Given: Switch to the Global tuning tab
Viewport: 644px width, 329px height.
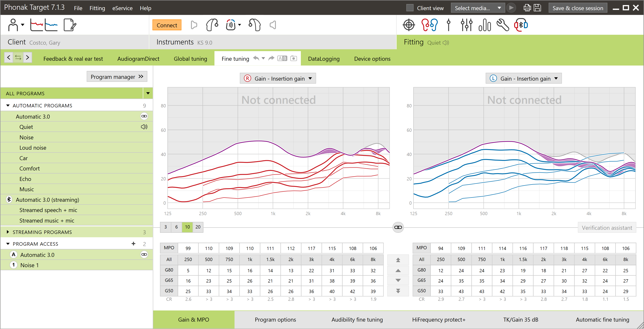Looking at the screenshot, I should (190, 59).
